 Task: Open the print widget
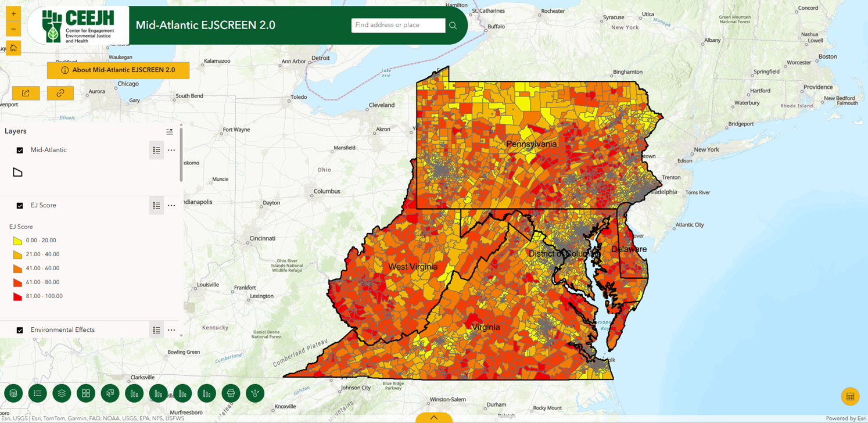click(231, 393)
